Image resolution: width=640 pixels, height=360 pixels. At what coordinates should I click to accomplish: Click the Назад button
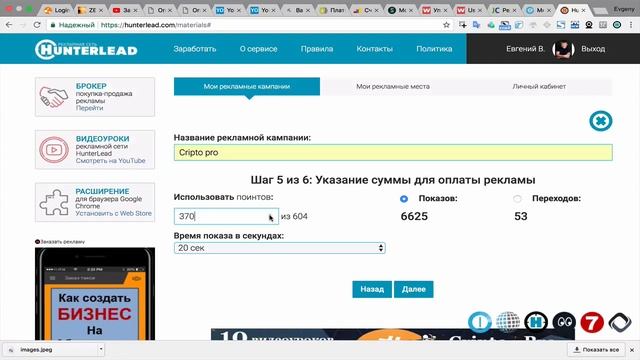pos(372,289)
